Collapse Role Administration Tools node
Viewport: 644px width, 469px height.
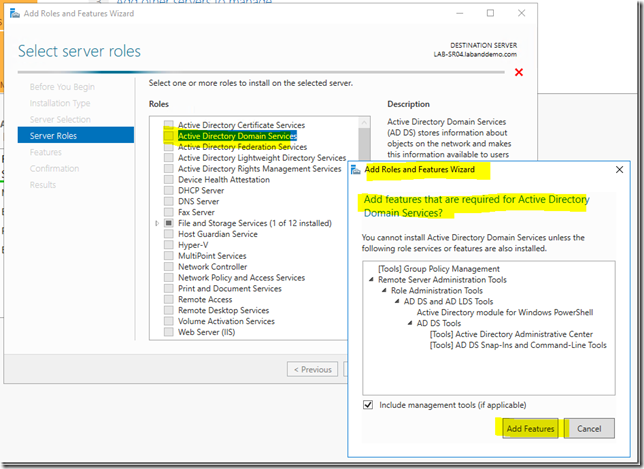(x=384, y=290)
